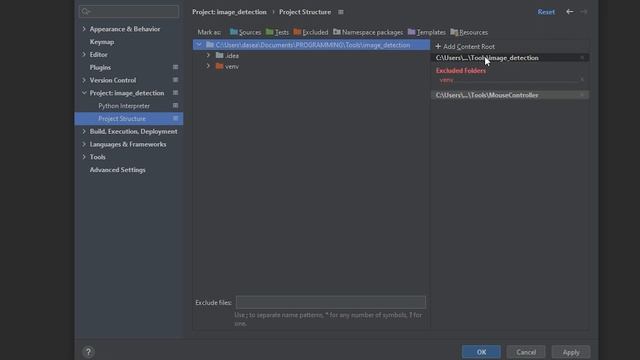Click Add Content Root
This screenshot has width=640, height=360.
[465, 47]
